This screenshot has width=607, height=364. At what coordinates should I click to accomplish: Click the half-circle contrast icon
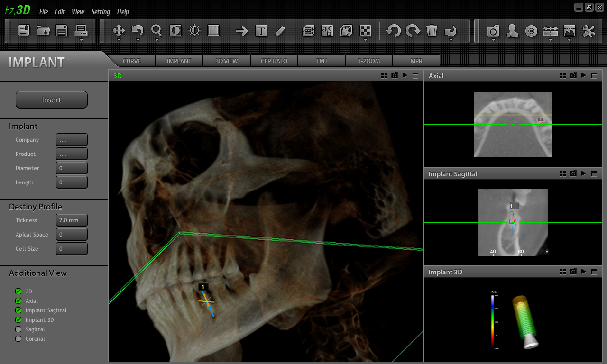175,31
